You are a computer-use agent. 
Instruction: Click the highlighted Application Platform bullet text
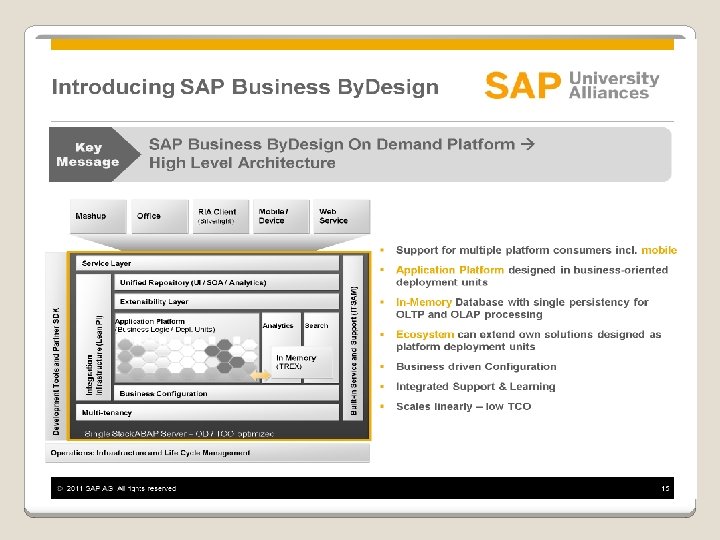[x=450, y=270]
